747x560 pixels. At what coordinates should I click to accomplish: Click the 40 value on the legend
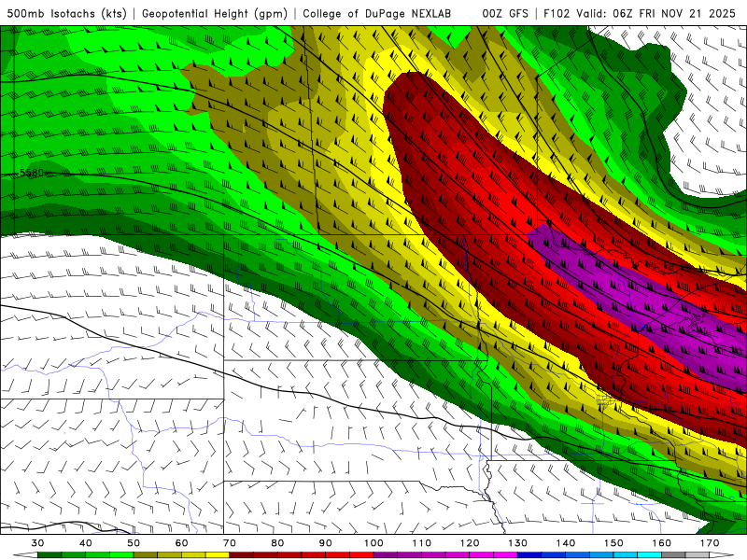pyautogui.click(x=86, y=543)
